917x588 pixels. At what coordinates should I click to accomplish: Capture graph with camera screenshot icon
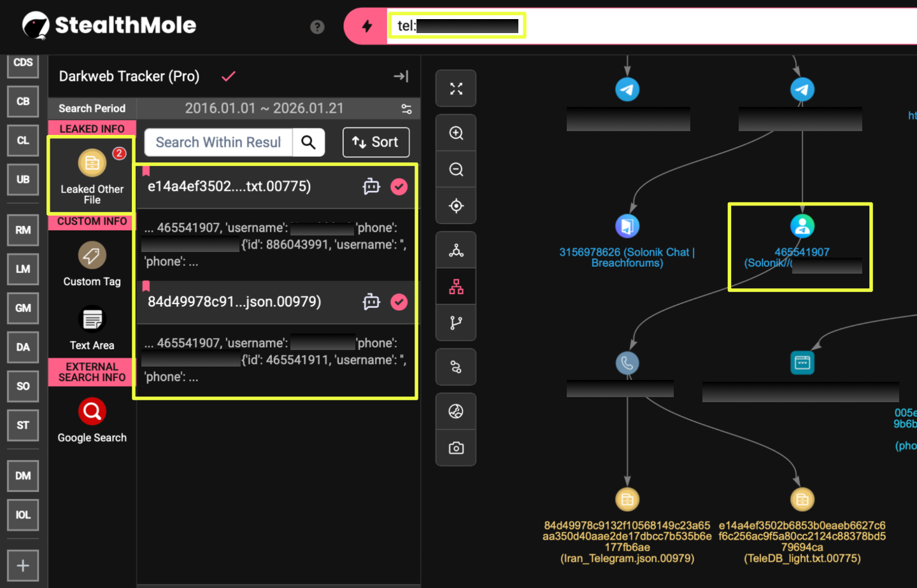pyautogui.click(x=456, y=448)
